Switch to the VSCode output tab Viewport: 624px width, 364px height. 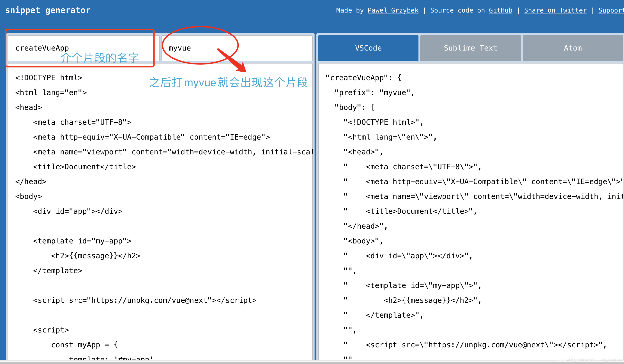[368, 48]
